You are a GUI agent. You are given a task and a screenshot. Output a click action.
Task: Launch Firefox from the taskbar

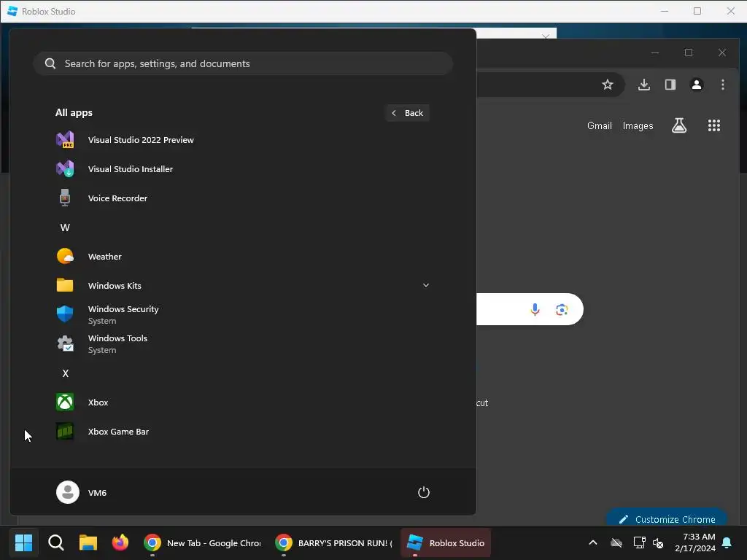click(120, 542)
